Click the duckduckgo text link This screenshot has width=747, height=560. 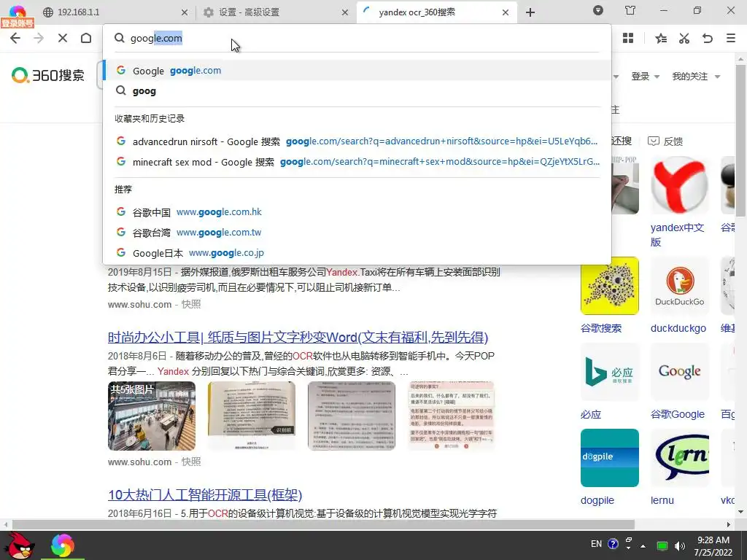click(x=678, y=328)
